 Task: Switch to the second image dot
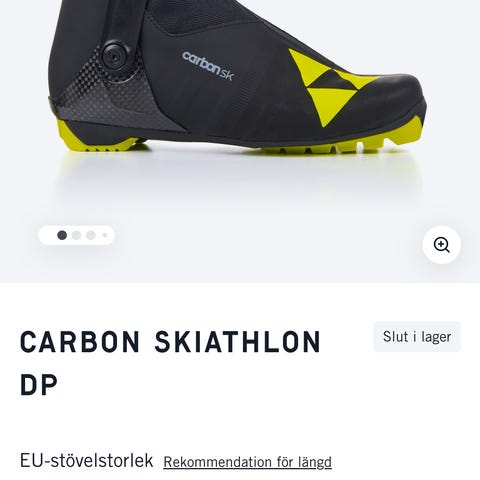click(x=76, y=235)
